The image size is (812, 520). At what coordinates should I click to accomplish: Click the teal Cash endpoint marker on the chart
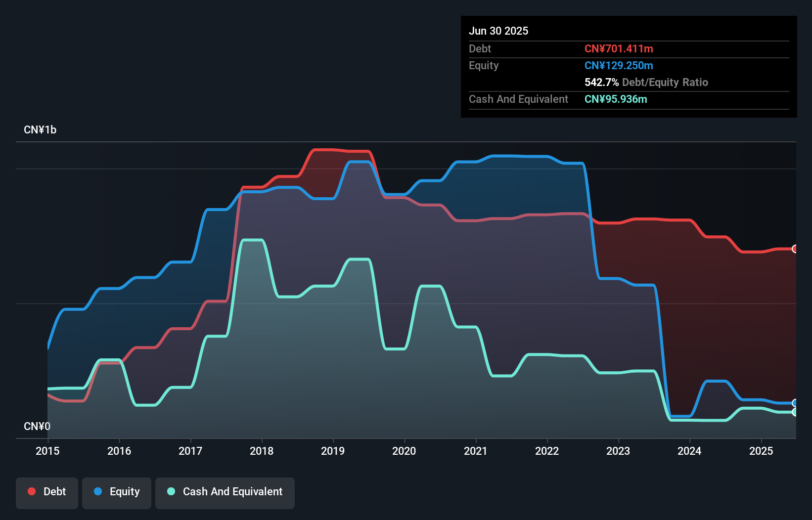pyautogui.click(x=794, y=412)
